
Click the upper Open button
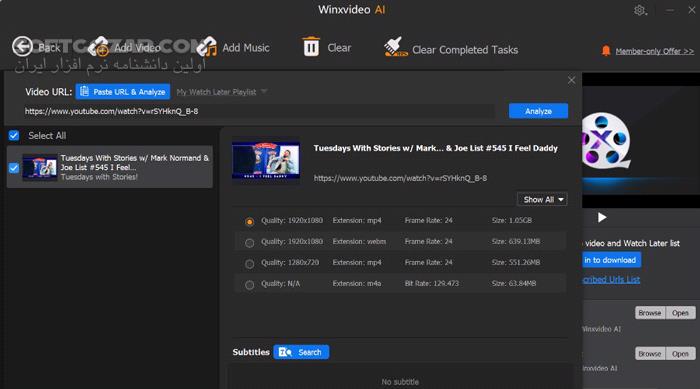coord(680,313)
